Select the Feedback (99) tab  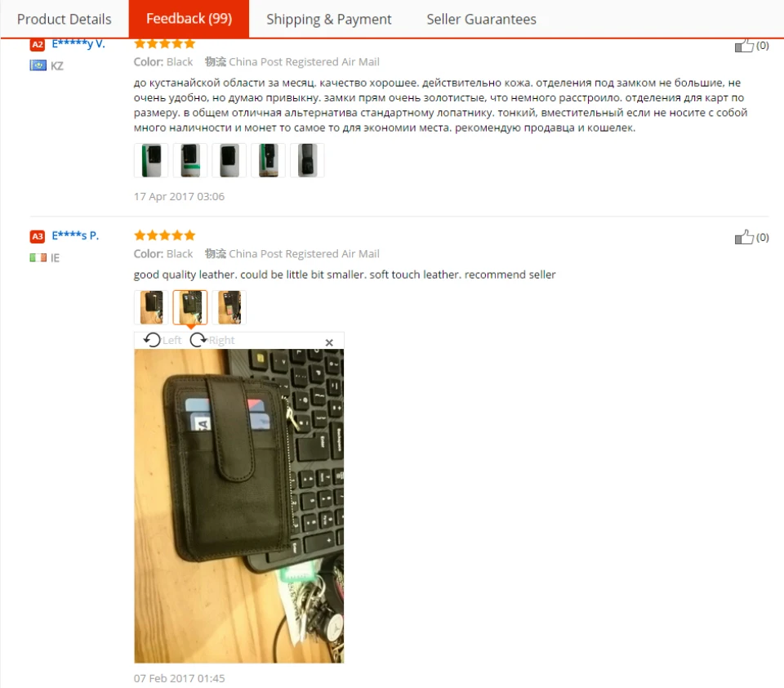(189, 19)
